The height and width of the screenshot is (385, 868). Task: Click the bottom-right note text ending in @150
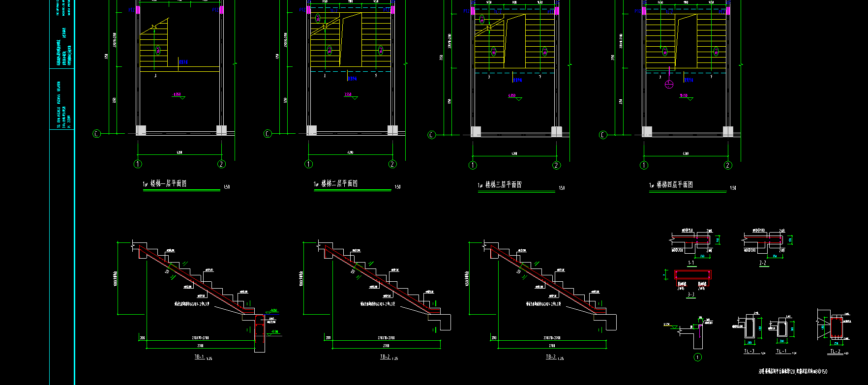point(793,372)
